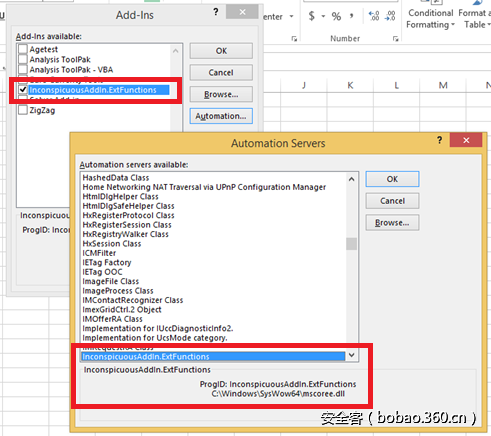The width and height of the screenshot is (491, 436).
Task: Select HxSession Class in the server list
Action: (112, 244)
